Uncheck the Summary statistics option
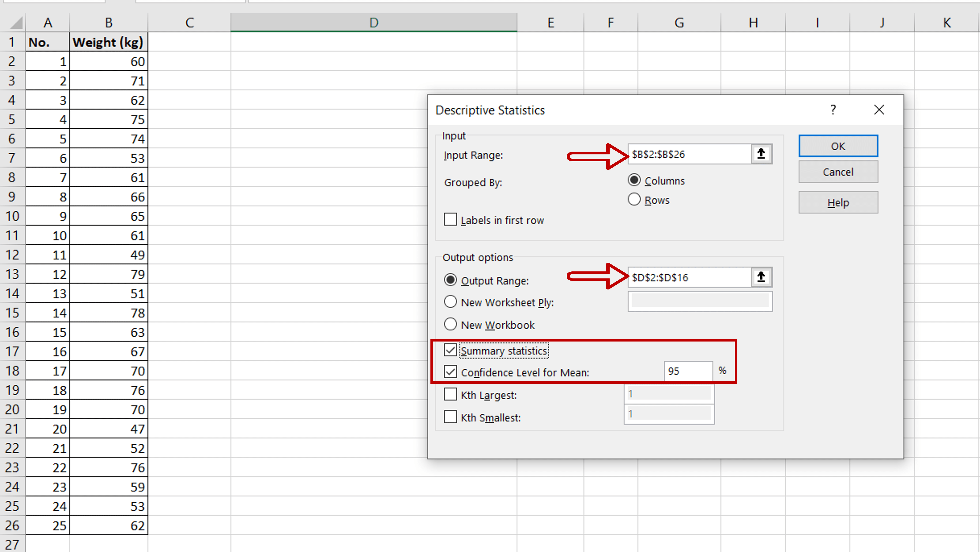 450,350
